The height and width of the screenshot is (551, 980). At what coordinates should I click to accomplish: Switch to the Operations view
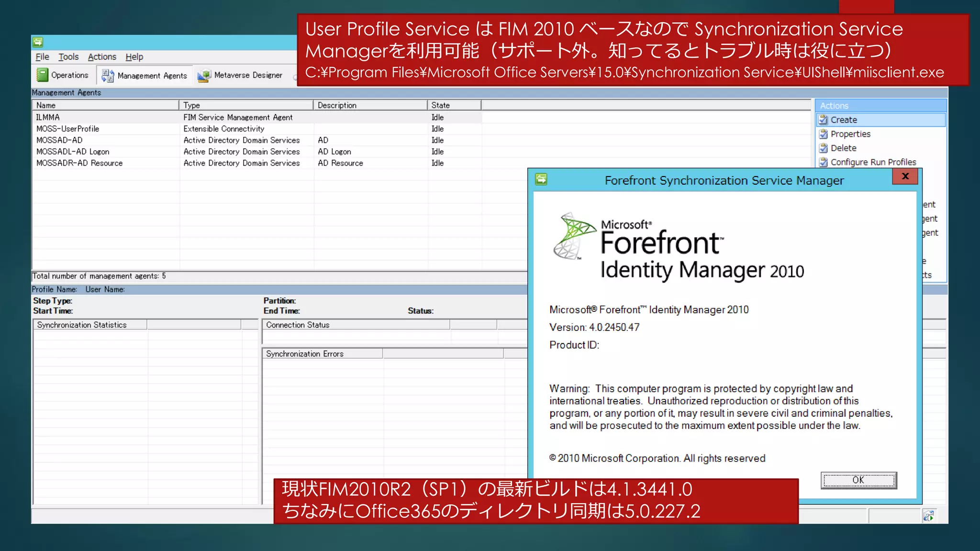pyautogui.click(x=63, y=75)
